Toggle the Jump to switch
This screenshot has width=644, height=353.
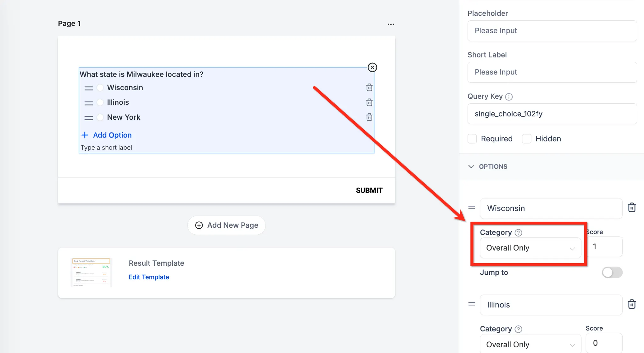click(612, 272)
